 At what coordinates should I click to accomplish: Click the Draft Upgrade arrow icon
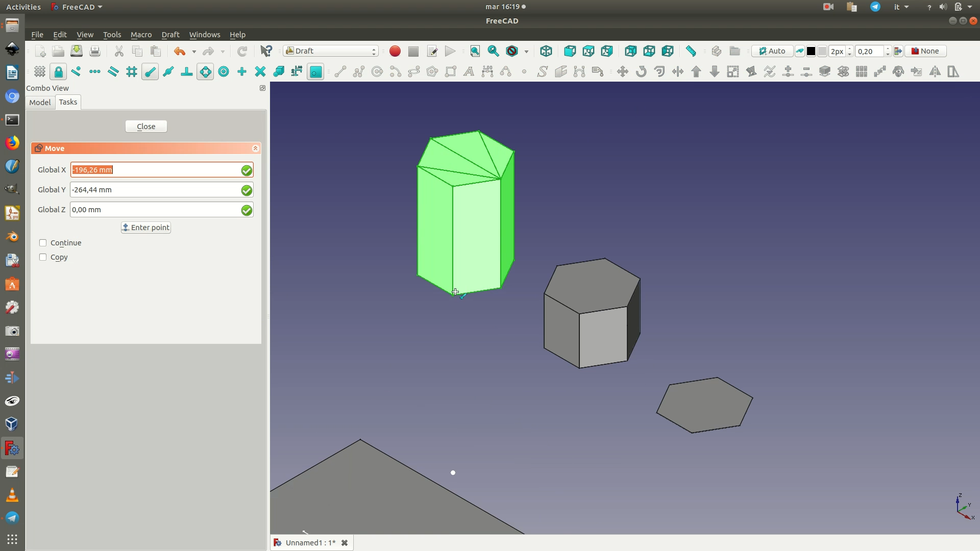[x=696, y=72]
